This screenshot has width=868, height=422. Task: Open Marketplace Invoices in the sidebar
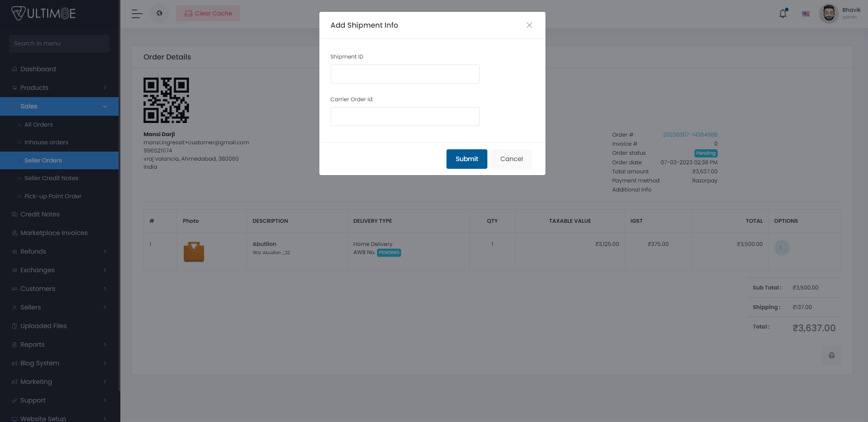click(54, 232)
